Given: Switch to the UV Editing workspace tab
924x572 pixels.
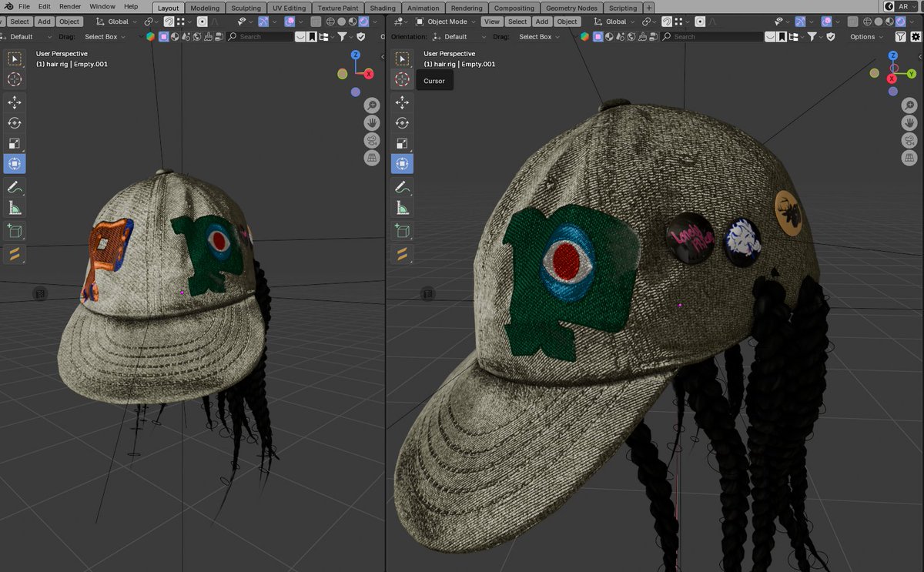Looking at the screenshot, I should coord(289,8).
